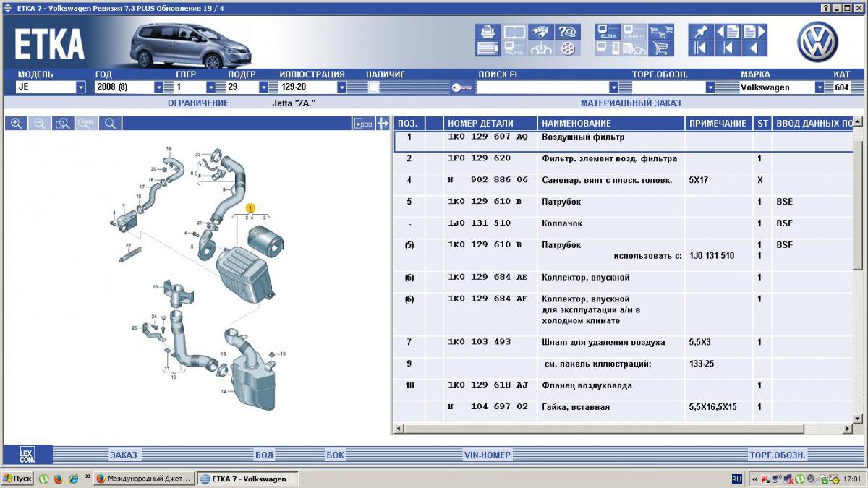The image size is (868, 488).
Task: Select the 'Колпачок' row
Action: click(624, 223)
